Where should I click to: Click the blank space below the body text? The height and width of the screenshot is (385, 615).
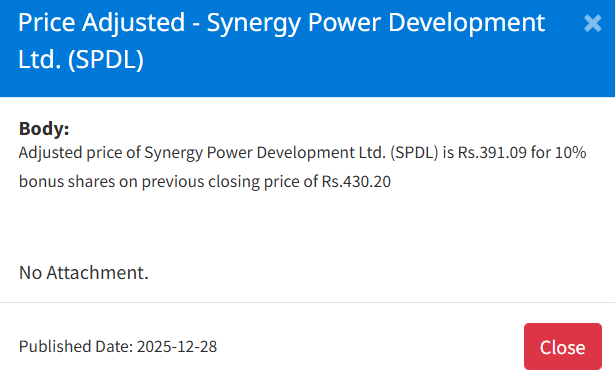click(x=308, y=225)
